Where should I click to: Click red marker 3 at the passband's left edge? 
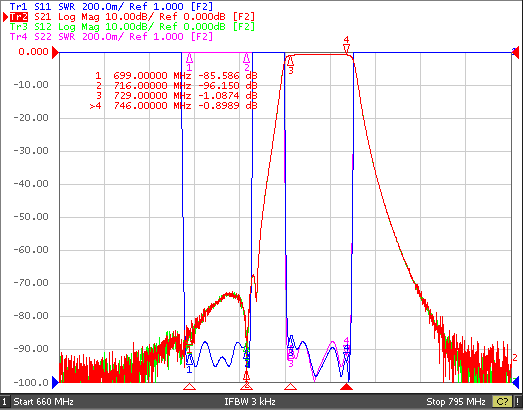(x=291, y=65)
